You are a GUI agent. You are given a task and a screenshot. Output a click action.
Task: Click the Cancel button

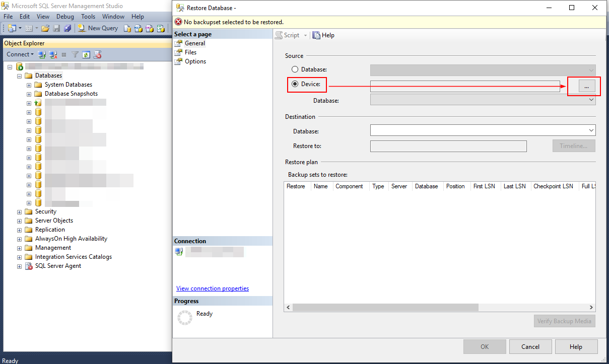click(530, 347)
